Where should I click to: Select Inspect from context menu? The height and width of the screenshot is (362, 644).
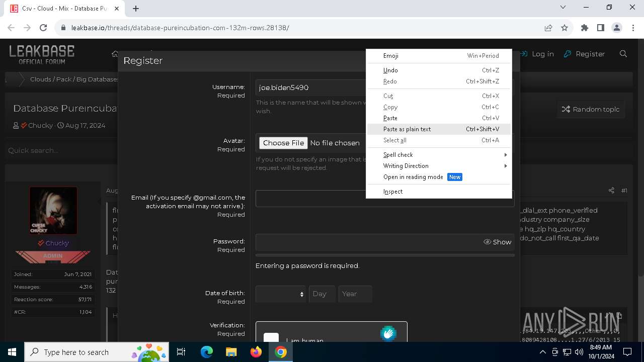[439, 192]
